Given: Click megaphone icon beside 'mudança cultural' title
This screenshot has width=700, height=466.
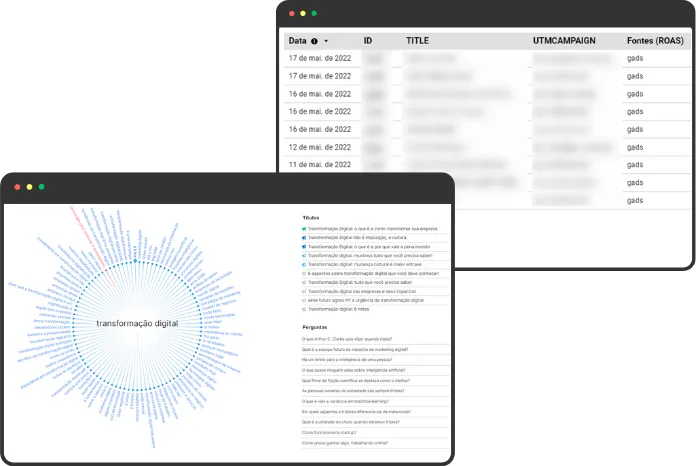Looking at the screenshot, I should pyautogui.click(x=304, y=265).
